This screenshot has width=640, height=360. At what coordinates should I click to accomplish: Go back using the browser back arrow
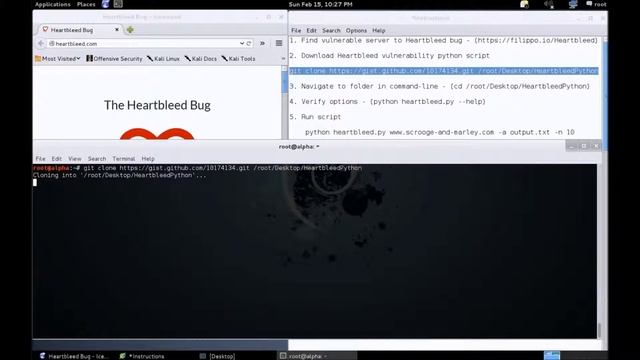41,43
